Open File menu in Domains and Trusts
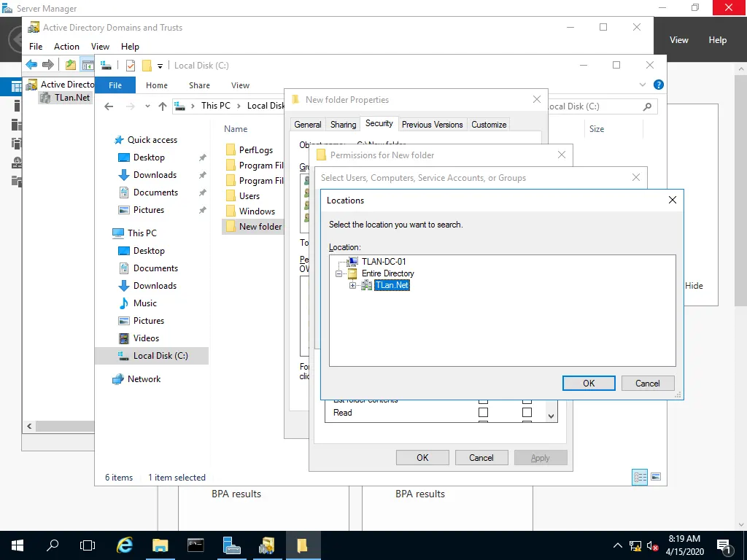 [36, 46]
